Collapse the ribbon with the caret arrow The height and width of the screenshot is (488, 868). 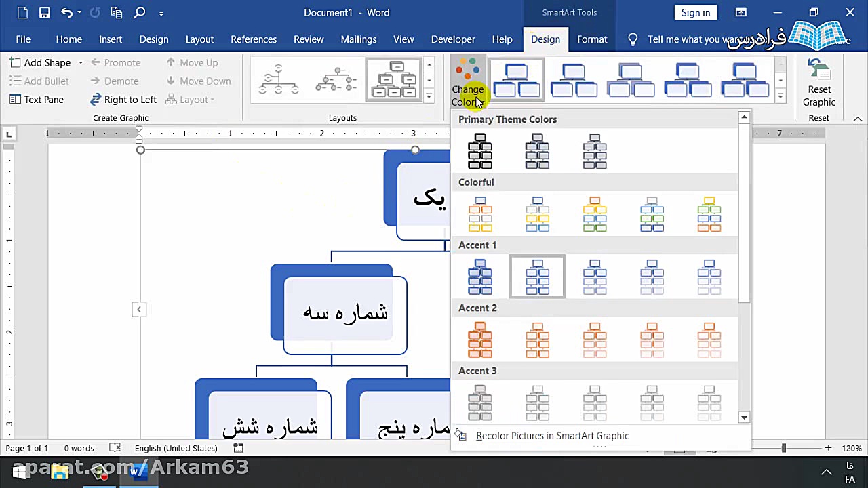[858, 119]
